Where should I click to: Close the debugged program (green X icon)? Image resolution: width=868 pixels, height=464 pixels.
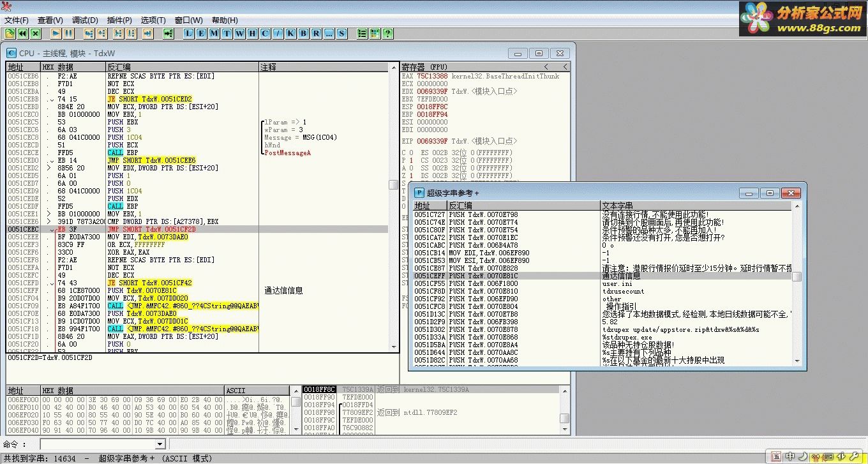35,33
